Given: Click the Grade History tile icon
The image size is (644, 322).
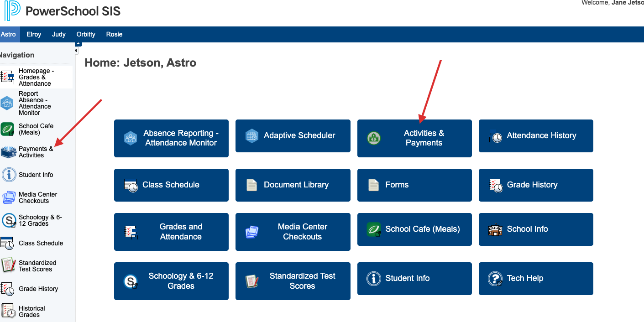Looking at the screenshot, I should [x=496, y=185].
